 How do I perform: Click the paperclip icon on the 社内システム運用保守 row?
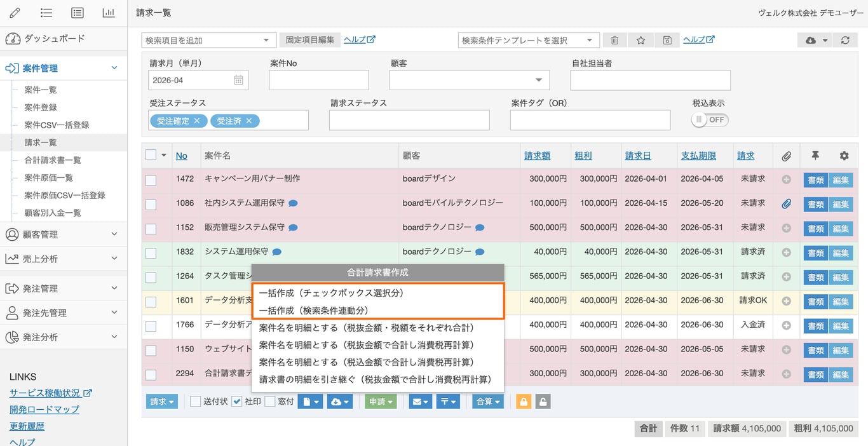click(x=786, y=204)
